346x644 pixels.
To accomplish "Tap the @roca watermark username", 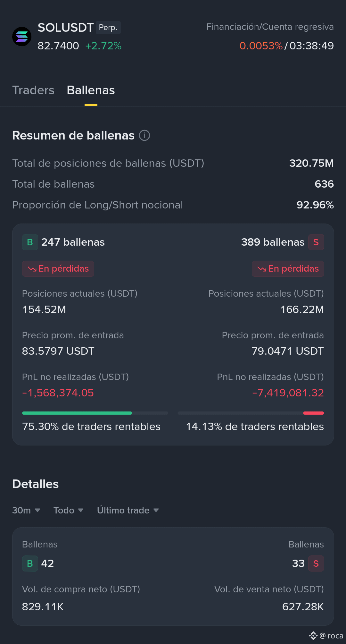I will click(x=331, y=636).
